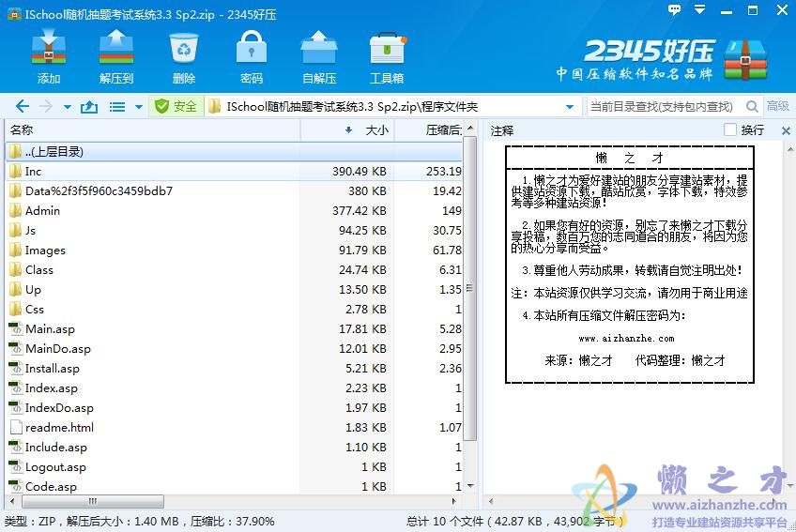Click the file list scroll-down arrow
This screenshot has width=796, height=532.
(470, 486)
